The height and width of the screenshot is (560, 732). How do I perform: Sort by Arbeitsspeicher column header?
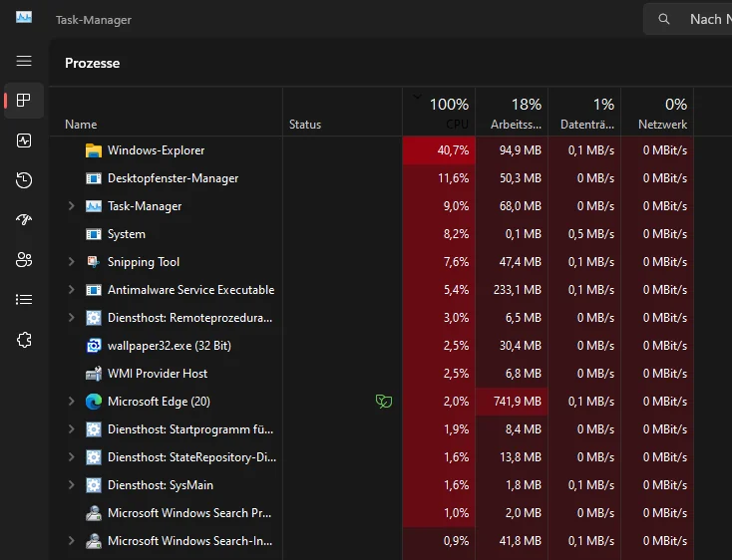[512, 112]
